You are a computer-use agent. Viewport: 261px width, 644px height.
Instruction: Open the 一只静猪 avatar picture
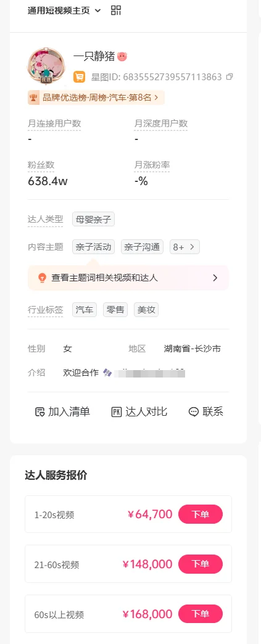pos(46,65)
